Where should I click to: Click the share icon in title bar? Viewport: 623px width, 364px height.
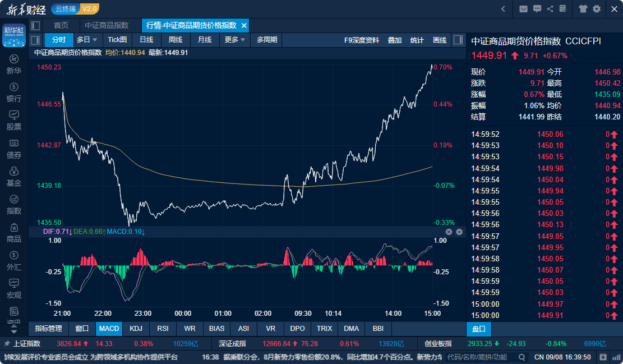550,9
